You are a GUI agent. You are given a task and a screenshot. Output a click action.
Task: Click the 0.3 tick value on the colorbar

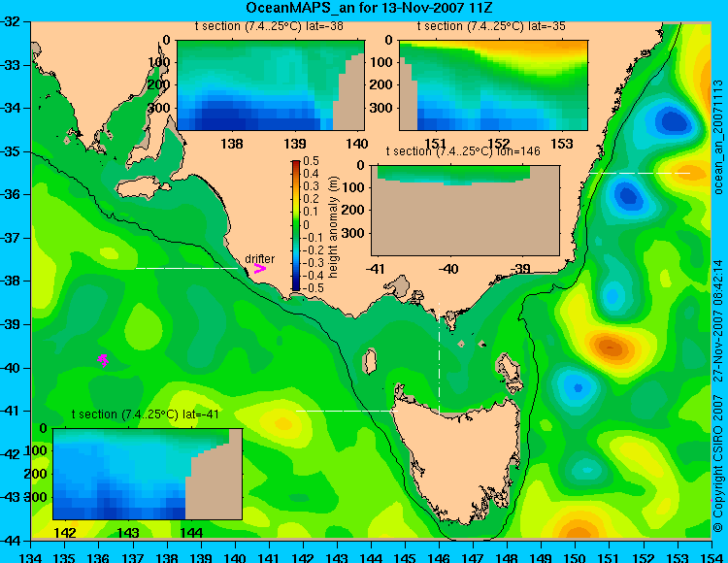click(311, 186)
